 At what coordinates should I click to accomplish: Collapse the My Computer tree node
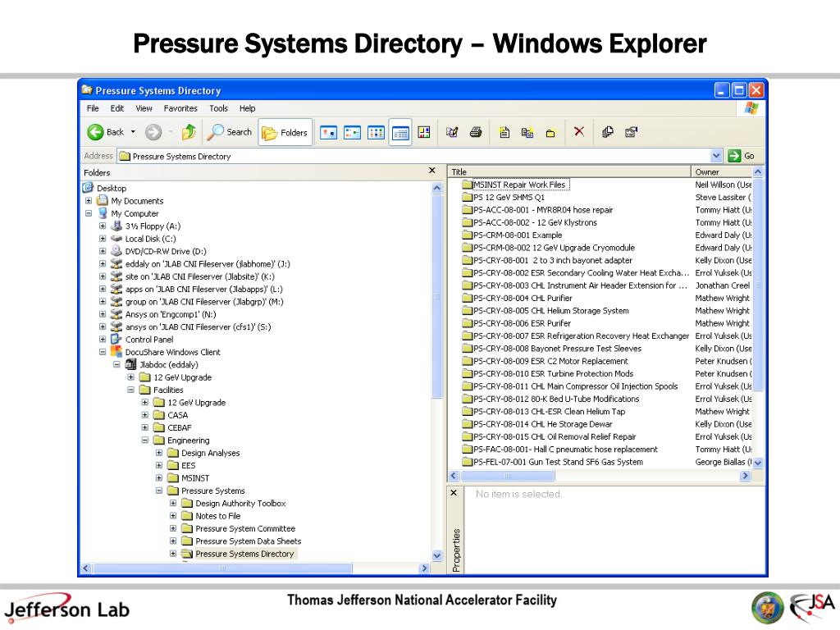coord(89,213)
